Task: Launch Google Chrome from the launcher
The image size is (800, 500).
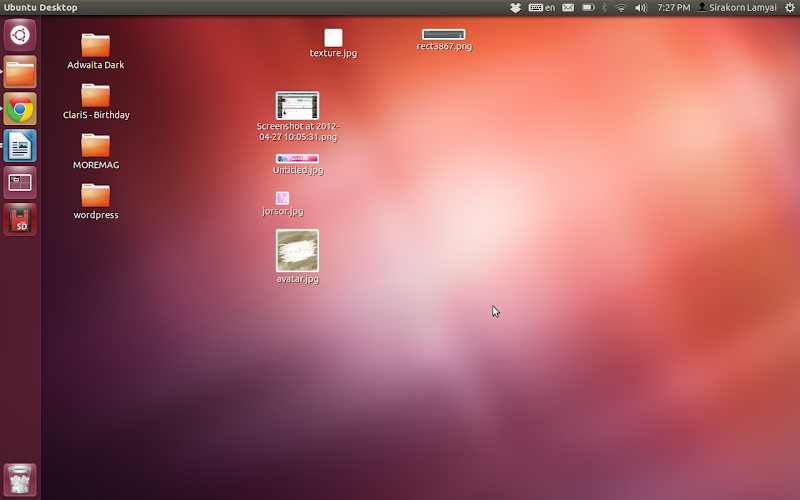Action: click(x=20, y=109)
